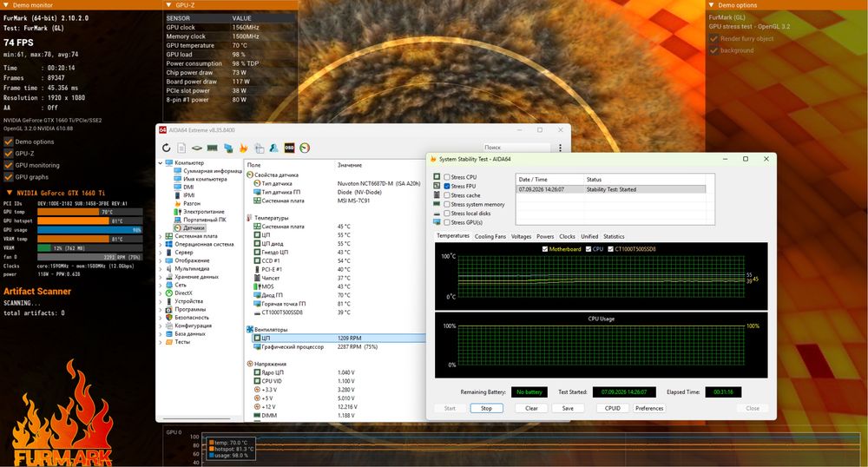This screenshot has width=868, height=467.
Task: Collapse FurMark Demo monitor panel triangle
Action: [x=6, y=5]
